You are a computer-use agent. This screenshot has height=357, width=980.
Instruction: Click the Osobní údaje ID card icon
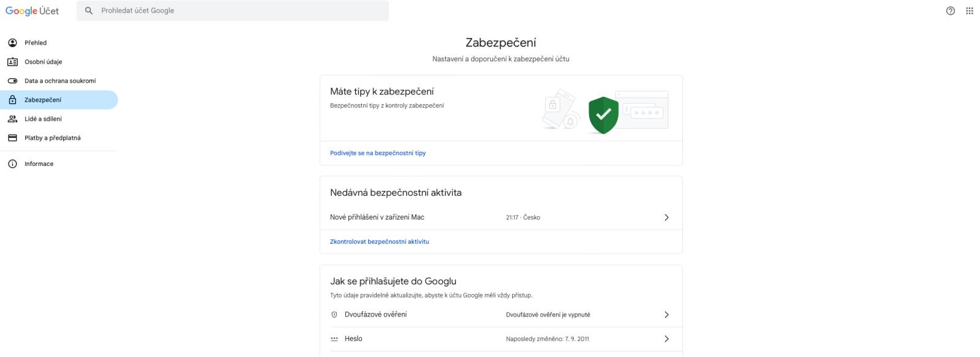tap(12, 62)
